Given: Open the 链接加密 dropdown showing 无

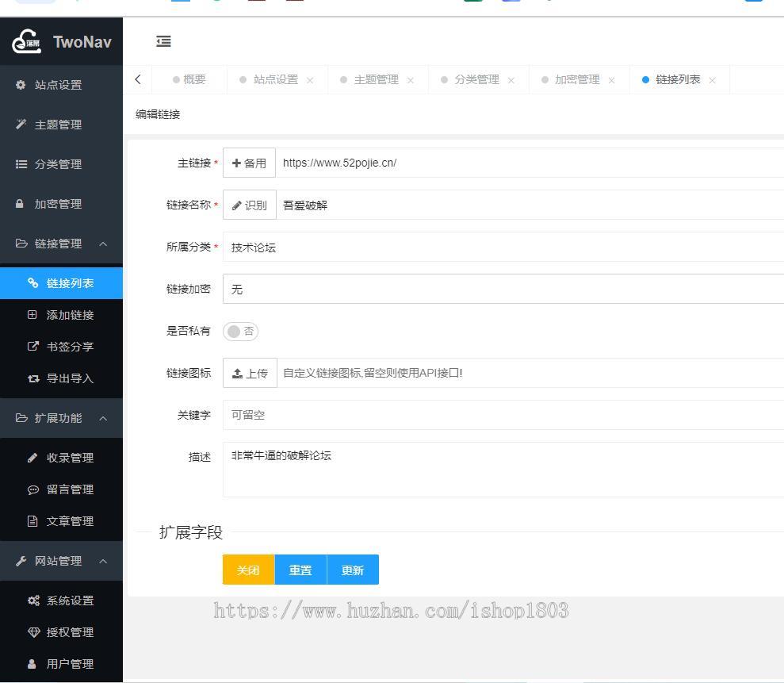Looking at the screenshot, I should pos(503,290).
